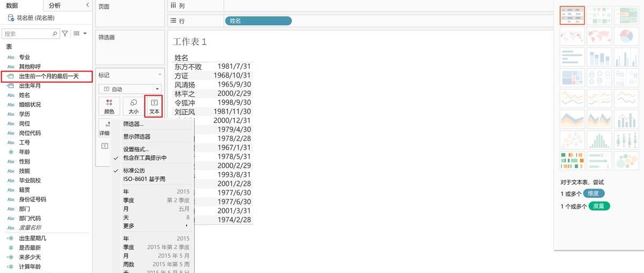
Task: Pick the discrete area chart type
Action: click(x=599, y=119)
